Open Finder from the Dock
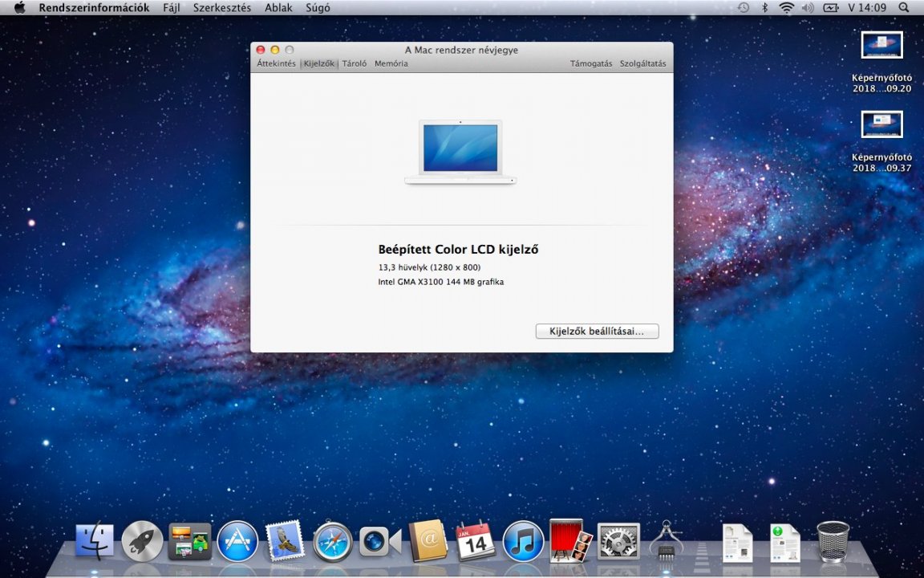Screen dimensions: 924x578 95,541
